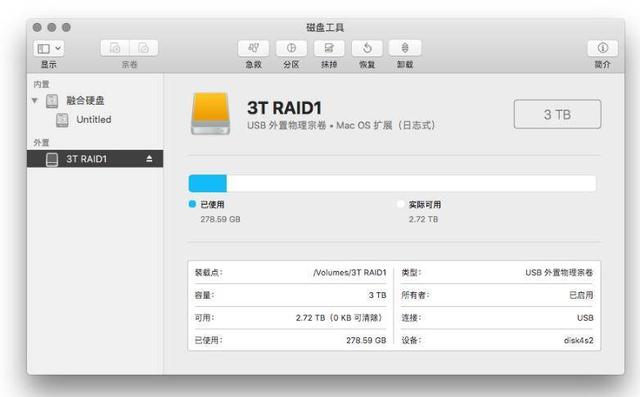Click the 可用 value 2.72 TB (0 KB 可清除)
Image resolution: width=640 pixels, height=397 pixels.
point(340,318)
